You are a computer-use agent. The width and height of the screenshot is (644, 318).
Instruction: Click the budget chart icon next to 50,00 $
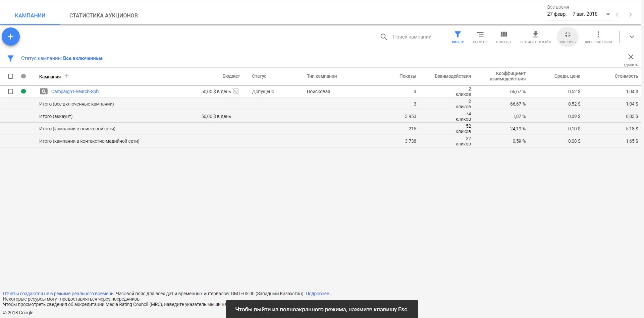(x=236, y=91)
